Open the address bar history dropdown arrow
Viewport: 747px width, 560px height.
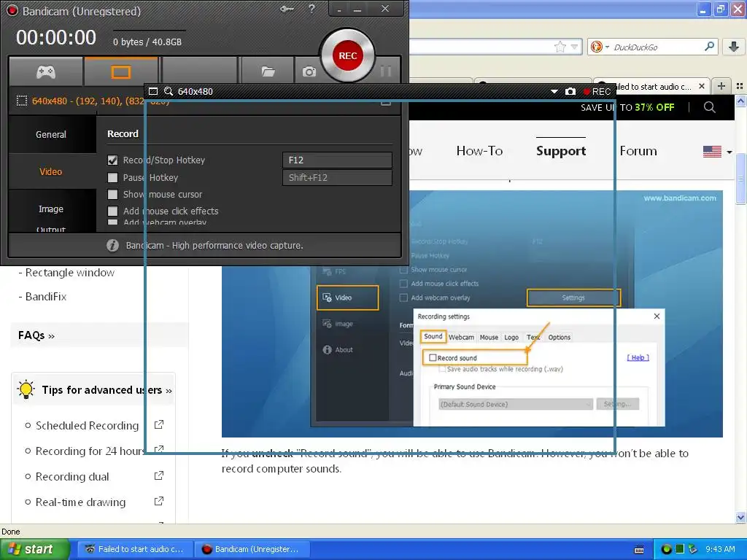(575, 47)
